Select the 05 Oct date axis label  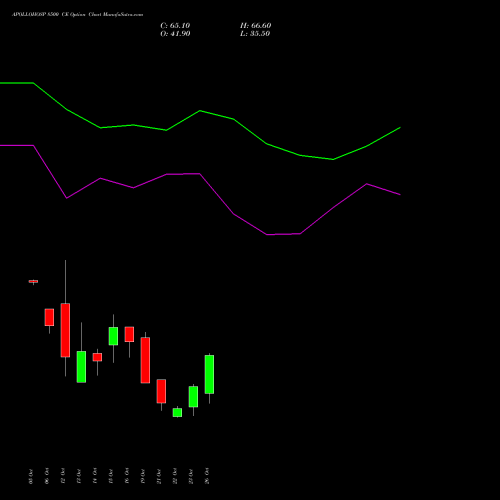(x=31, y=476)
